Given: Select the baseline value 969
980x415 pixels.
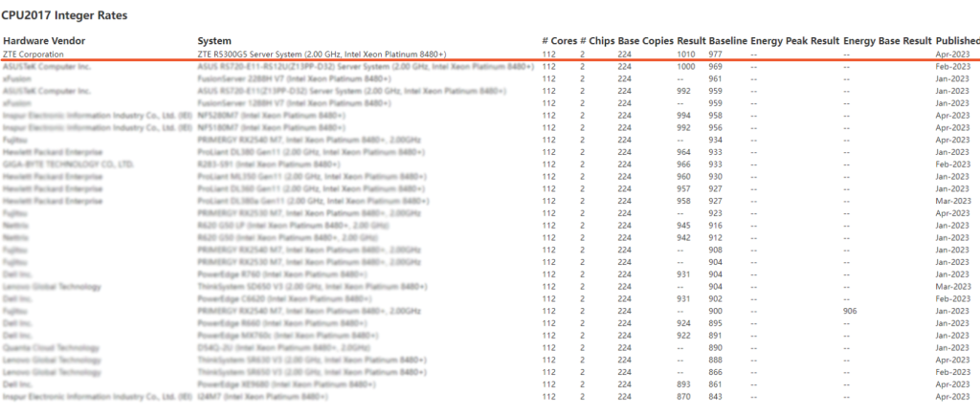Looking at the screenshot, I should pos(716,67).
